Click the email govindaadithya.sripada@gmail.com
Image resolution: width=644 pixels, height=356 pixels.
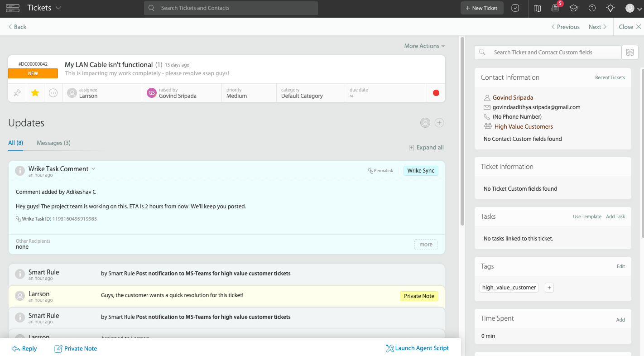536,107
